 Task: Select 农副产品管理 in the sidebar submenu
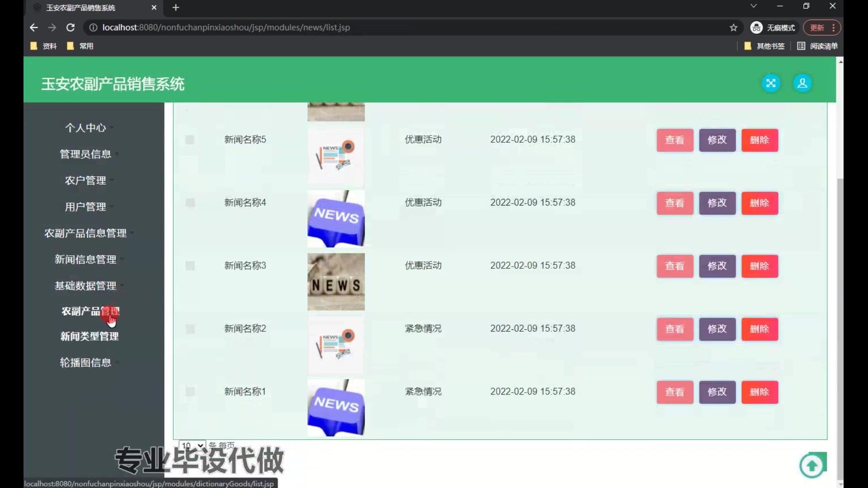(x=90, y=311)
